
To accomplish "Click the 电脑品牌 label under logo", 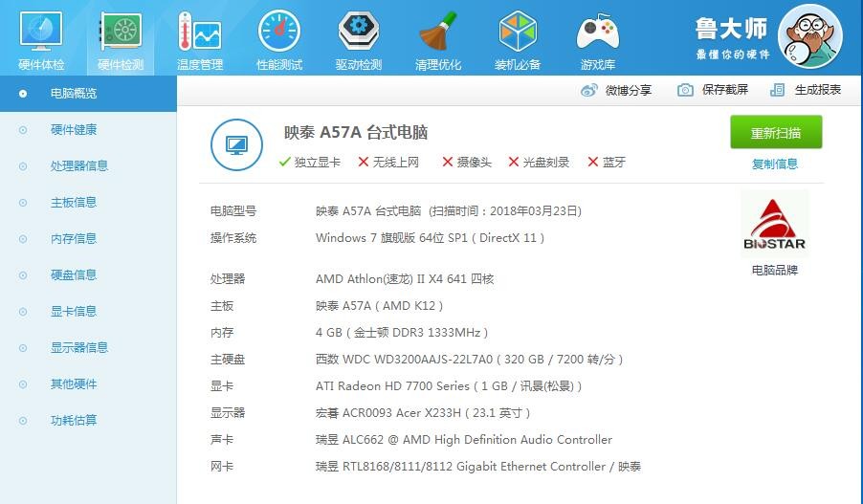I will [775, 270].
